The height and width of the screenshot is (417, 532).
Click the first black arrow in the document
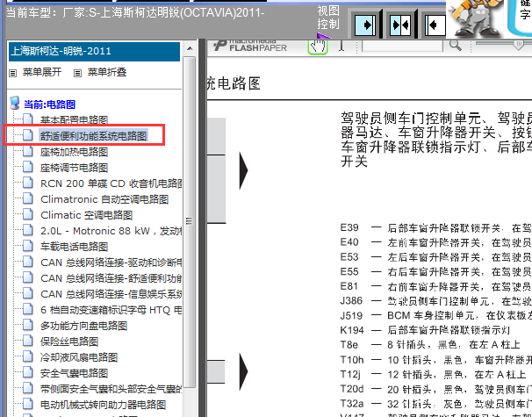tap(243, 170)
